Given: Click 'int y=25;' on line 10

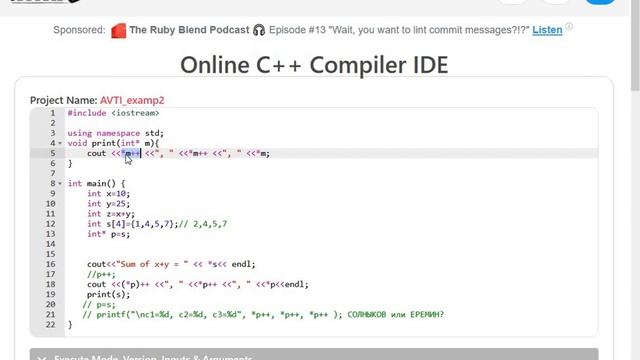Looking at the screenshot, I should [x=109, y=204].
